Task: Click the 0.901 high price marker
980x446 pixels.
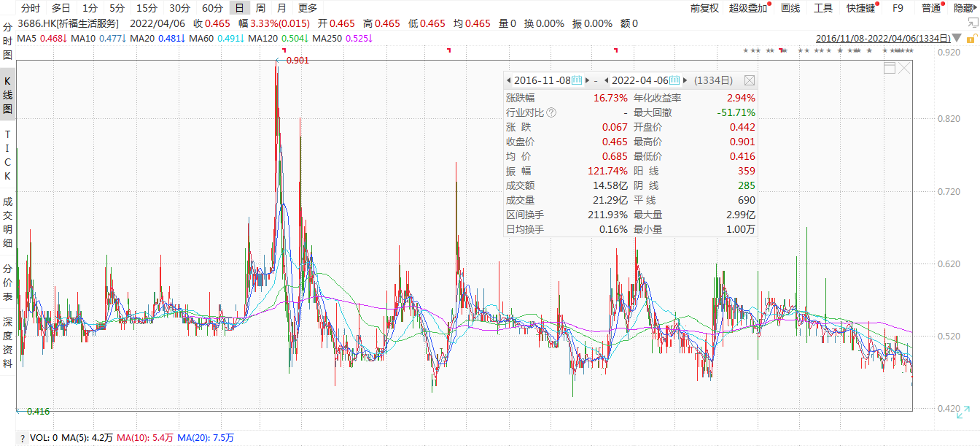Action: click(297, 61)
